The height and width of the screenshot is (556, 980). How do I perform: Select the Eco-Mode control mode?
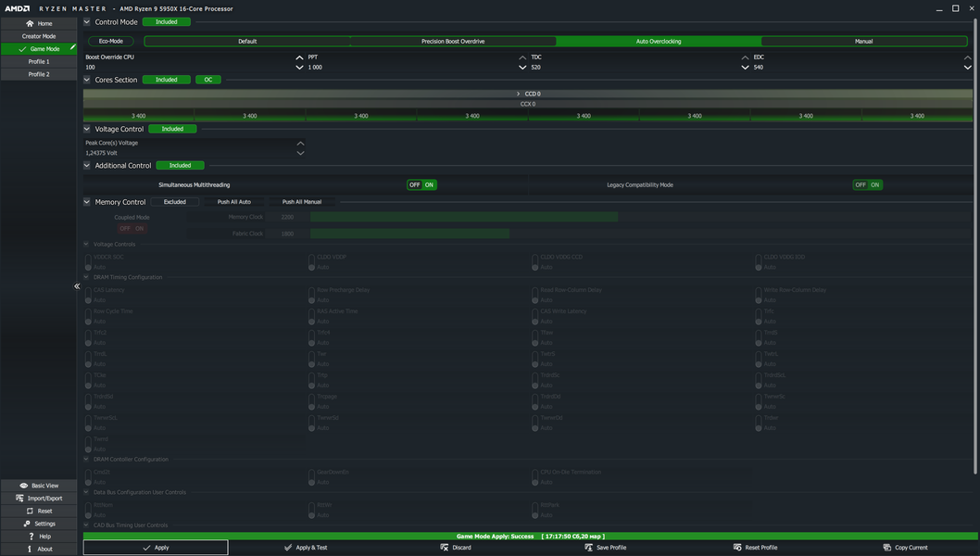coord(110,42)
